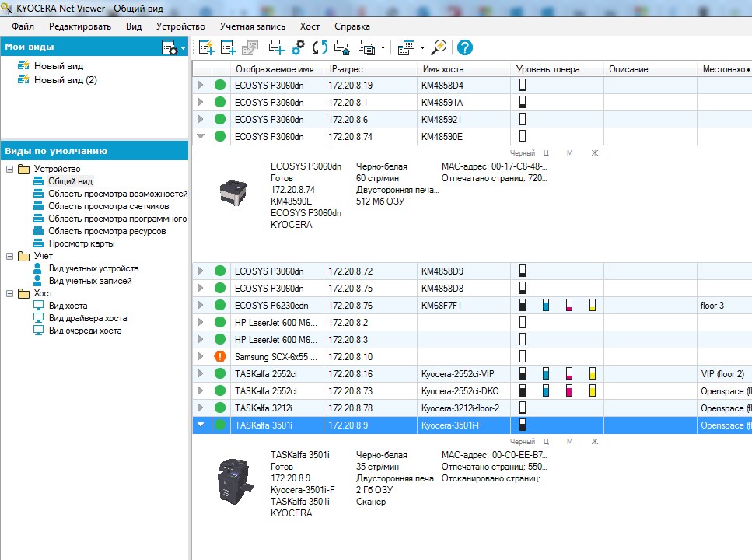
Task: Select host name KM4858D9 cell
Action: (464, 271)
